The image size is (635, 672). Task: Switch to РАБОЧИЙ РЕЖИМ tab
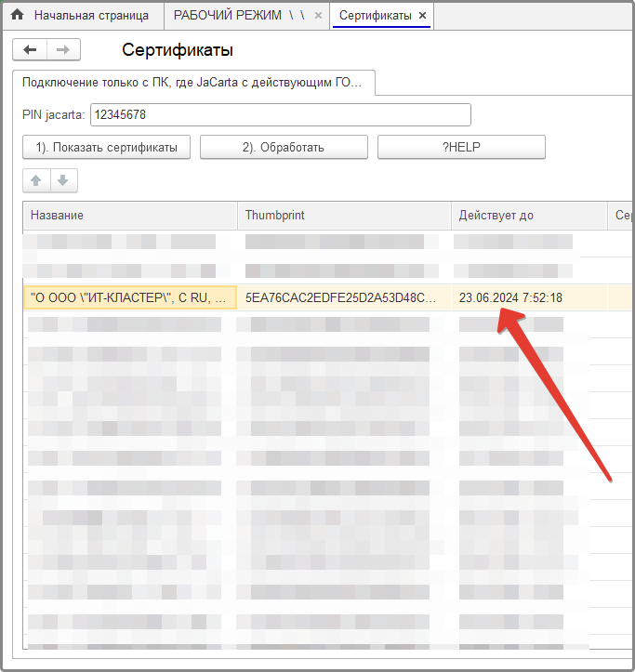click(x=246, y=16)
